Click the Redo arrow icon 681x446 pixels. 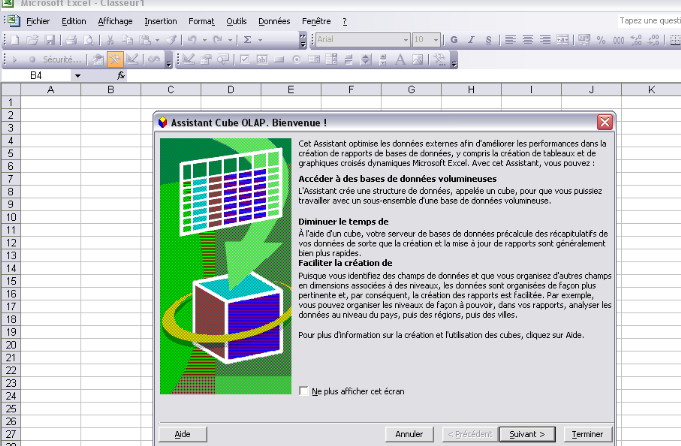(x=218, y=40)
